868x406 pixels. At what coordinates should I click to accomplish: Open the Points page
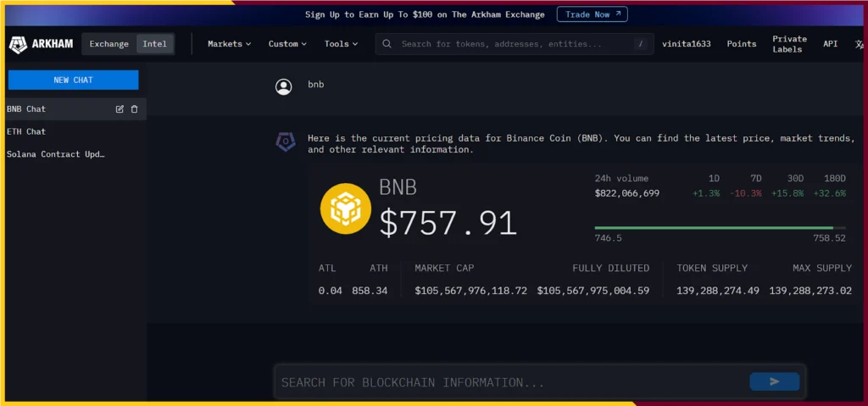point(742,44)
